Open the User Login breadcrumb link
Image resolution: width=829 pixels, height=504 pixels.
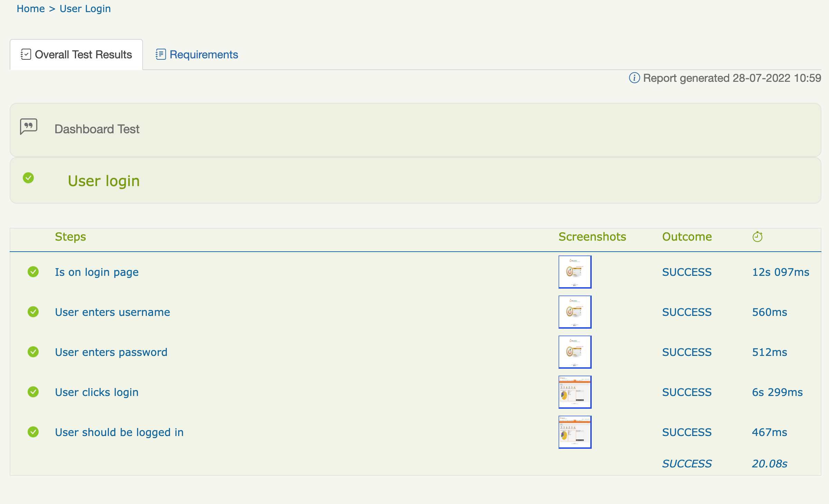coord(85,9)
